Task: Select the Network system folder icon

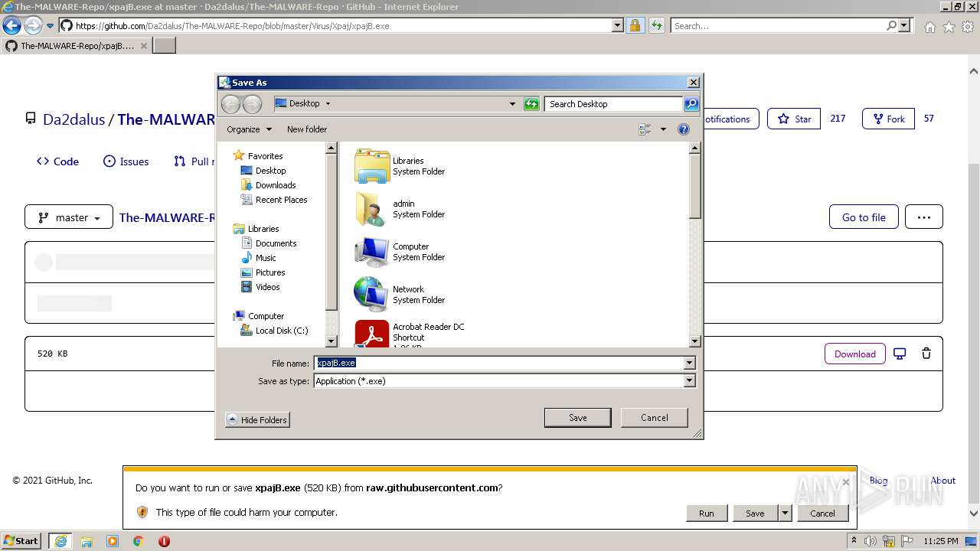Action: (372, 295)
